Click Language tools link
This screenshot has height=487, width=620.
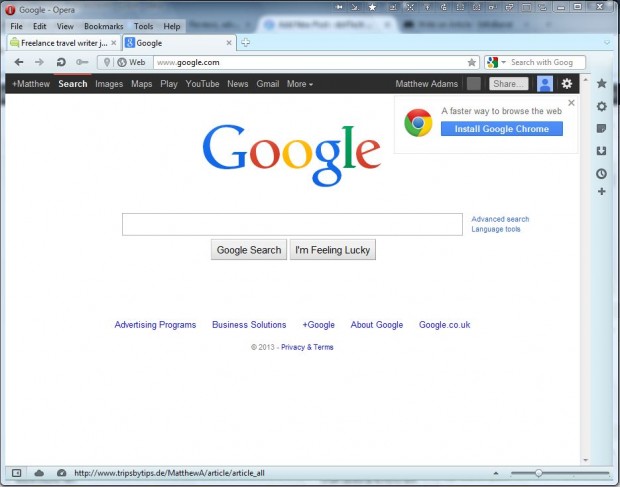pos(496,229)
